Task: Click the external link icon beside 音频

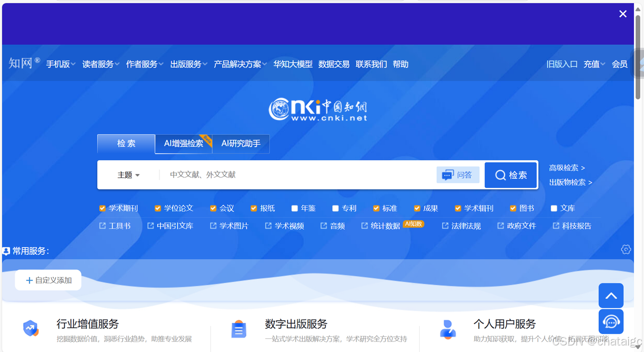Action: [x=324, y=226]
